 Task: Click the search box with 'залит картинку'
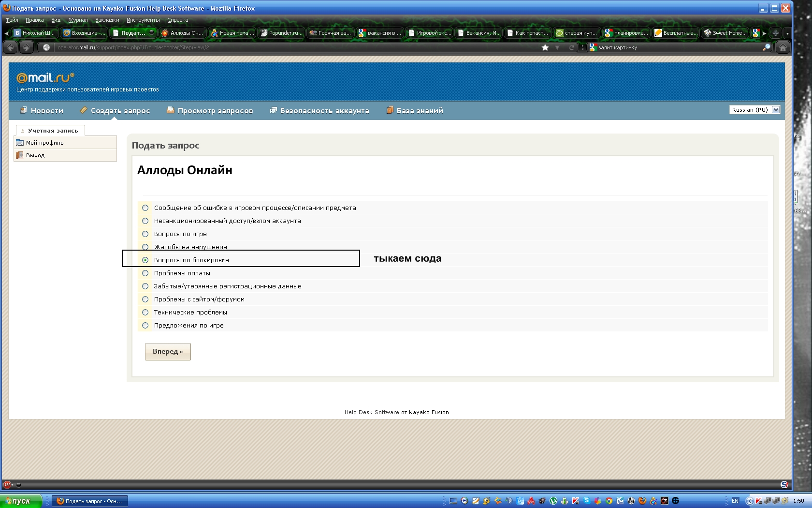point(679,47)
